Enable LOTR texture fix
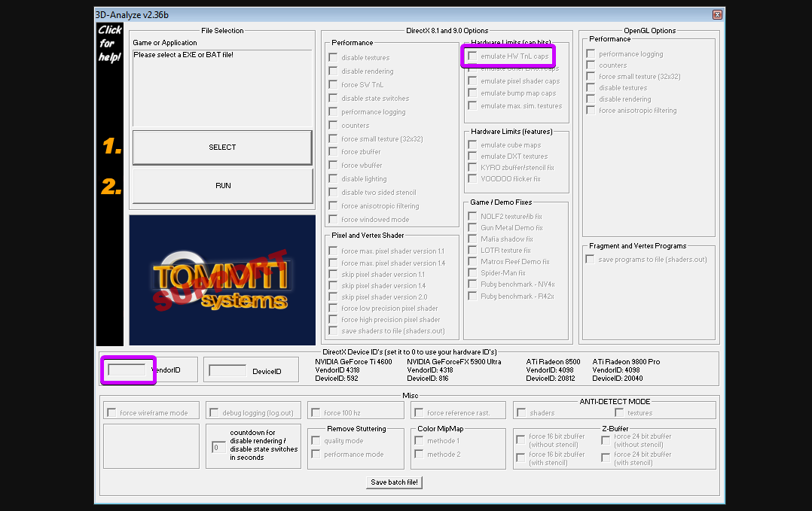Image resolution: width=812 pixels, height=511 pixels. [x=472, y=251]
